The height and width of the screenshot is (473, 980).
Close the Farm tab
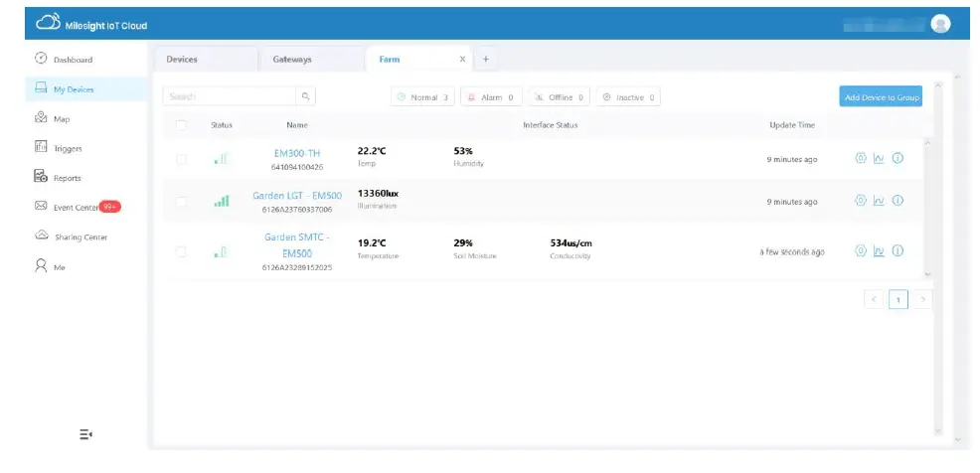(462, 59)
